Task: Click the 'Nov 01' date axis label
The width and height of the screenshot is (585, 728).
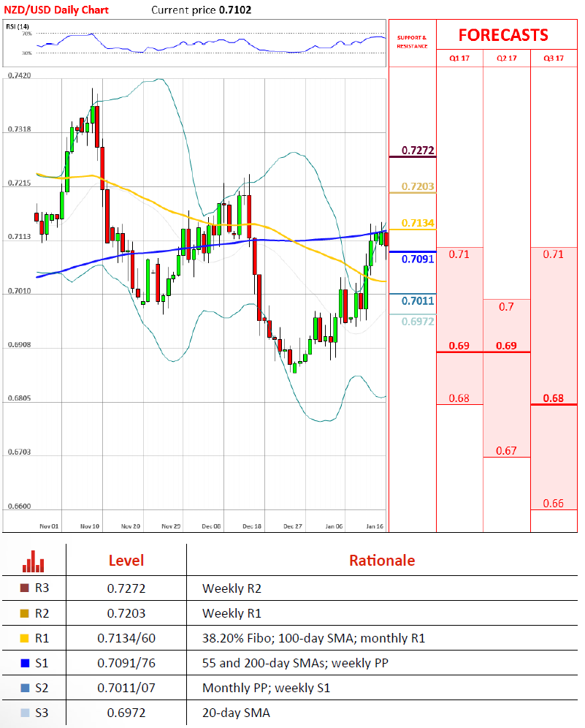Action: click(x=49, y=526)
